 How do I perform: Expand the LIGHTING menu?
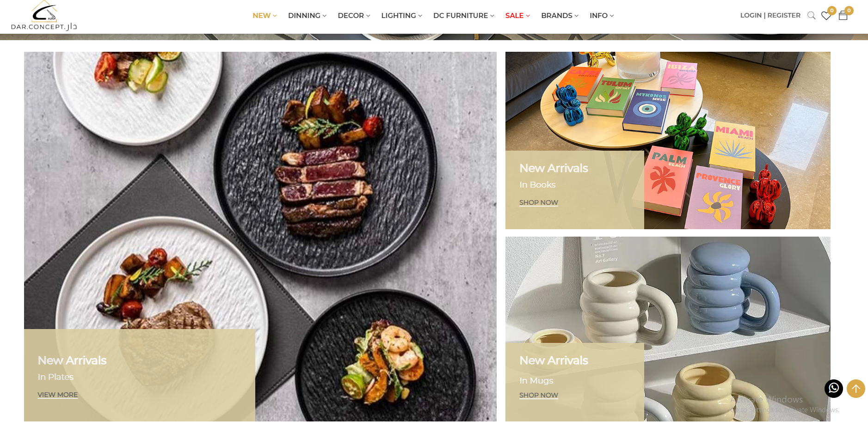pyautogui.click(x=401, y=16)
